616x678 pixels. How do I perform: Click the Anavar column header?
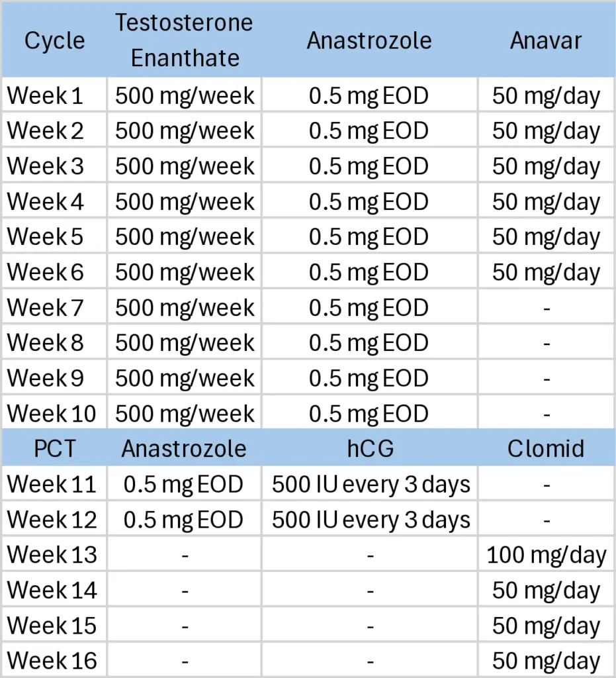(x=546, y=40)
